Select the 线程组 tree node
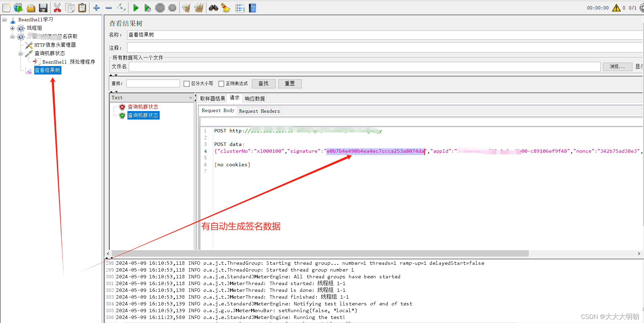The width and height of the screenshot is (644, 323). tap(35, 28)
